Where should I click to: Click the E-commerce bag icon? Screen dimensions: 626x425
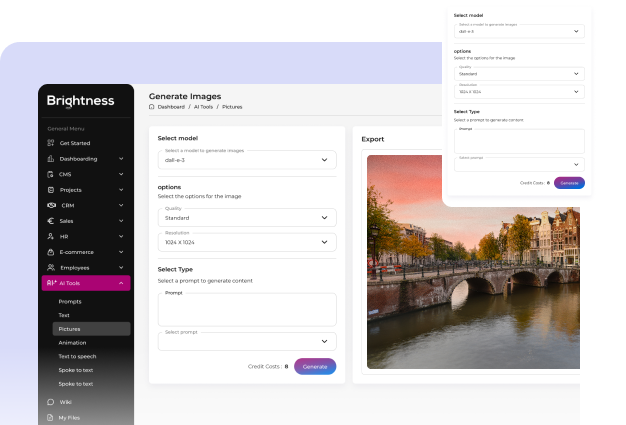pyautogui.click(x=51, y=251)
